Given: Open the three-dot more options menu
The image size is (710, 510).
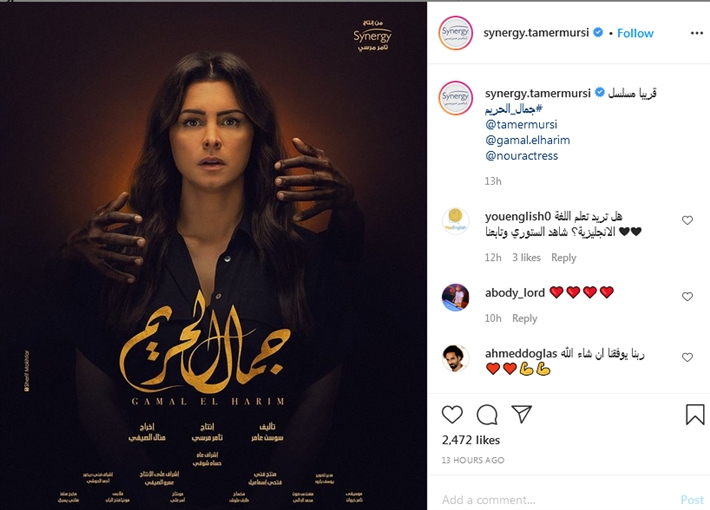Looking at the screenshot, I should (697, 33).
